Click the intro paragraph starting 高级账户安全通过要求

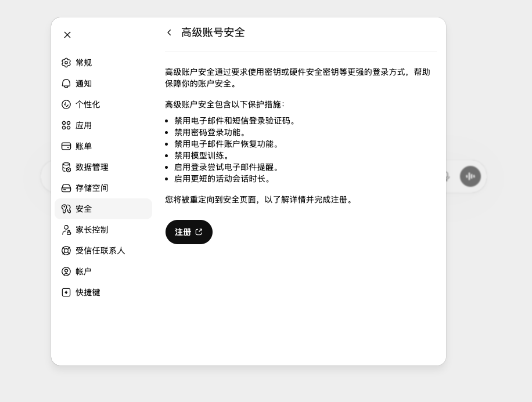coord(298,78)
